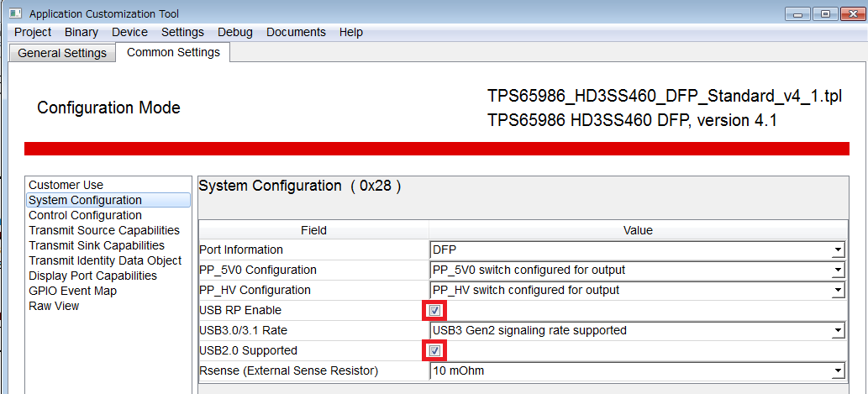
Task: Open the Debug menu
Action: (x=235, y=32)
